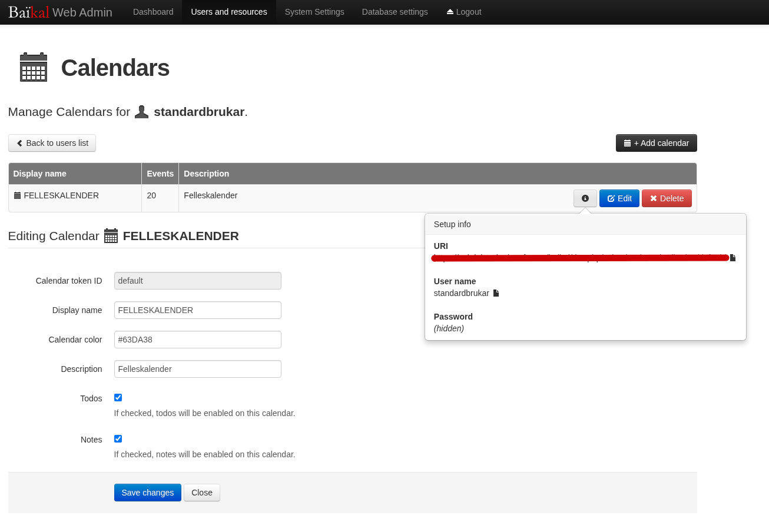Go to System Settings

pos(314,12)
